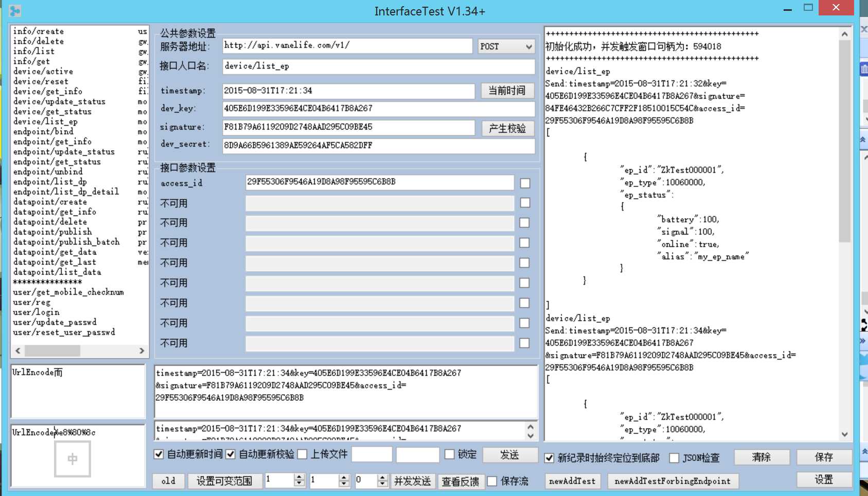
Task: Click the upper request string text area
Action: tap(346, 392)
